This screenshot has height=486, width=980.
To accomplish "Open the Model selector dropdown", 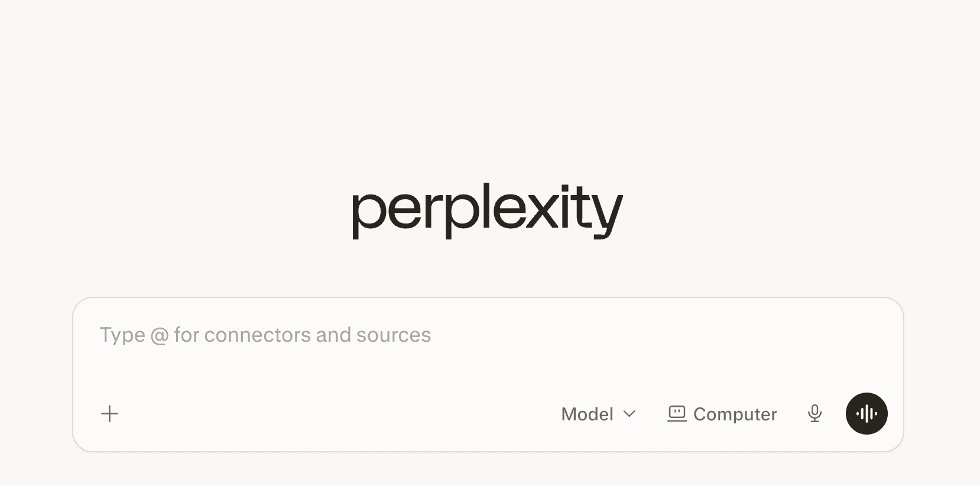I will point(598,414).
